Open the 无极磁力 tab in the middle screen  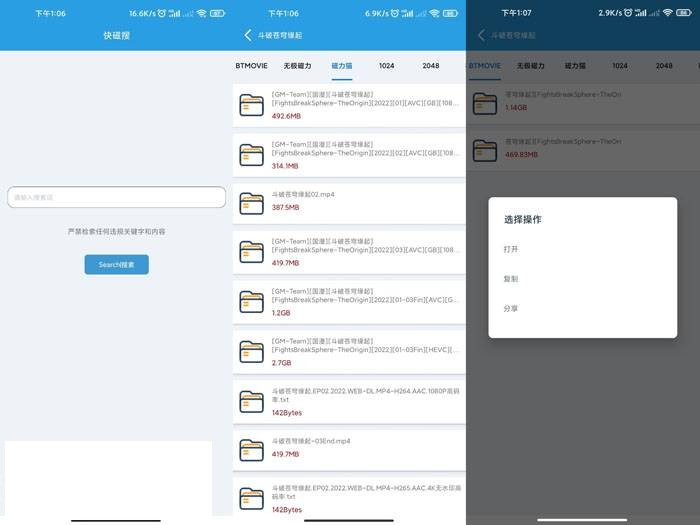click(x=297, y=66)
